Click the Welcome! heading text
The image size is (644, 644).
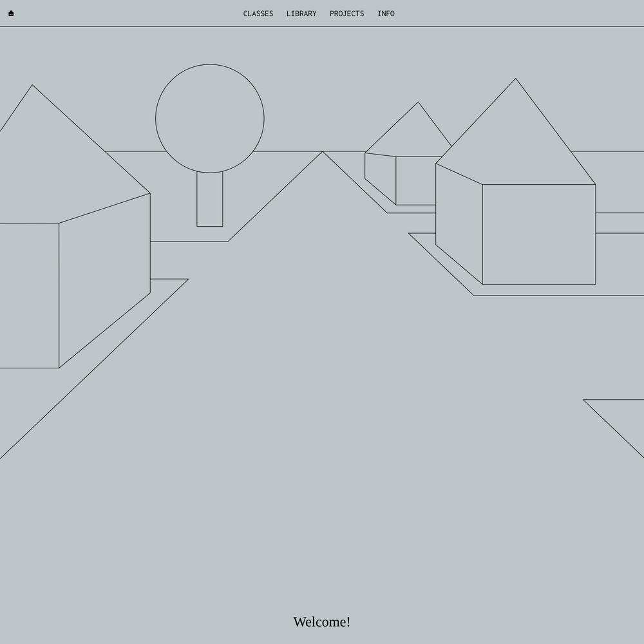coord(321,621)
